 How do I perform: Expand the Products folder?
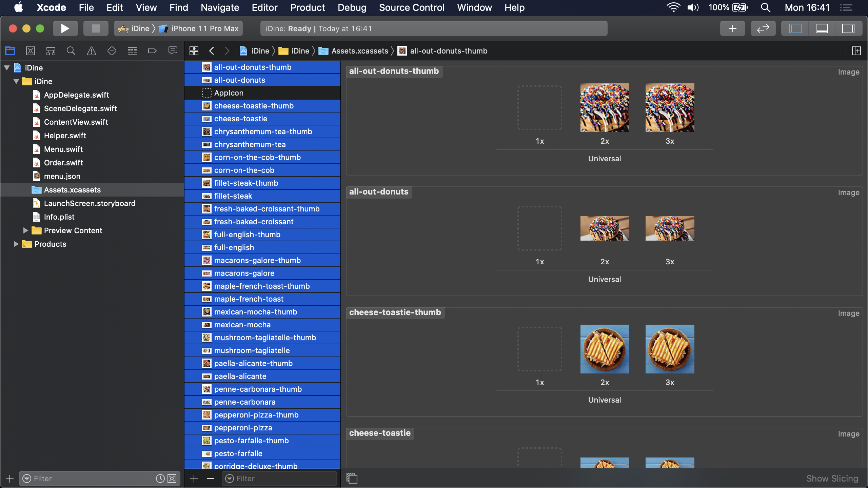coord(16,244)
